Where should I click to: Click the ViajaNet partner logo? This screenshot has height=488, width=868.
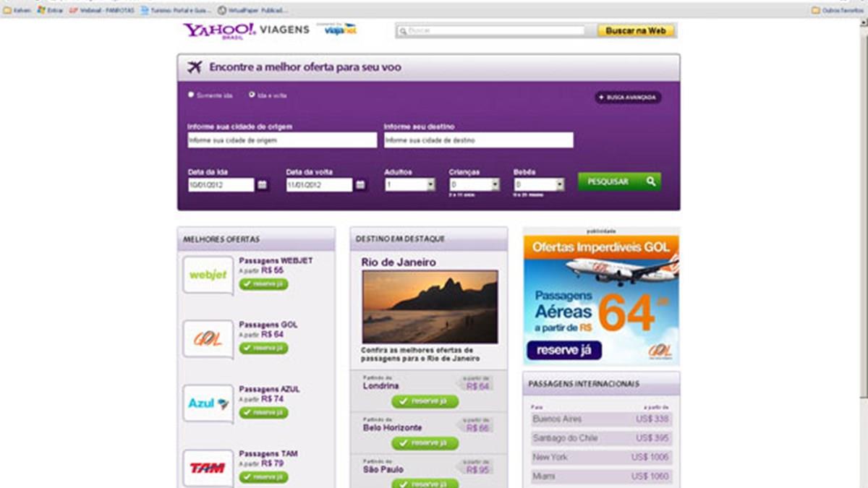pos(339,30)
